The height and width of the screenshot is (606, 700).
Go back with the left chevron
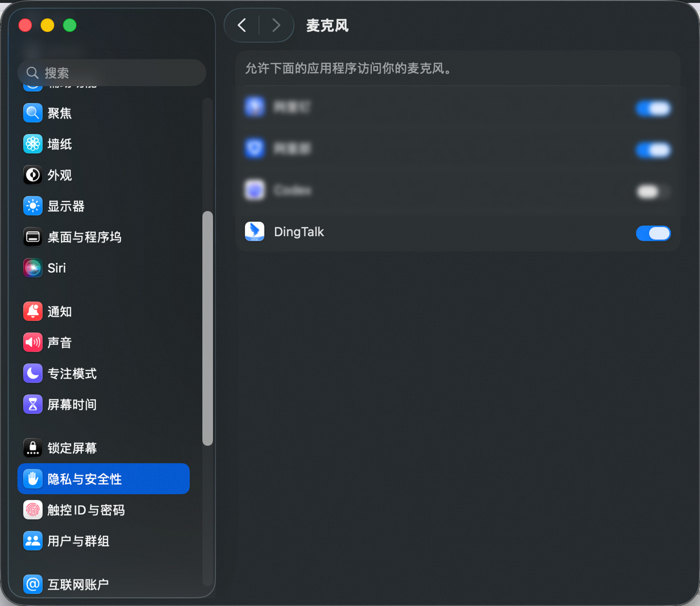(x=242, y=25)
